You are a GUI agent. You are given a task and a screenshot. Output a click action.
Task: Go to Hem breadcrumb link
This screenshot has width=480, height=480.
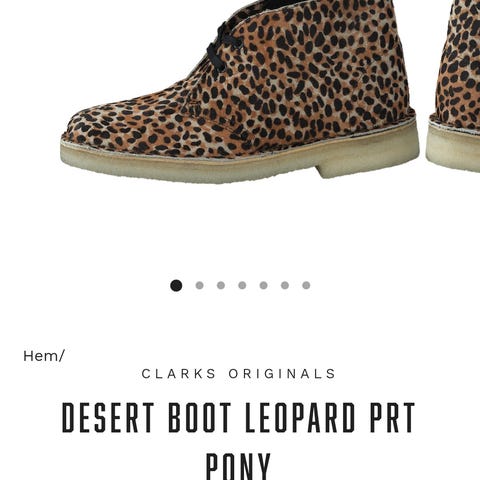(x=41, y=356)
